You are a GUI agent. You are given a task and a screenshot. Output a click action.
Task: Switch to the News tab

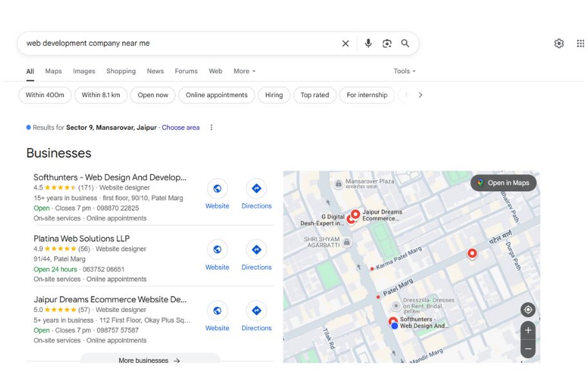click(155, 71)
